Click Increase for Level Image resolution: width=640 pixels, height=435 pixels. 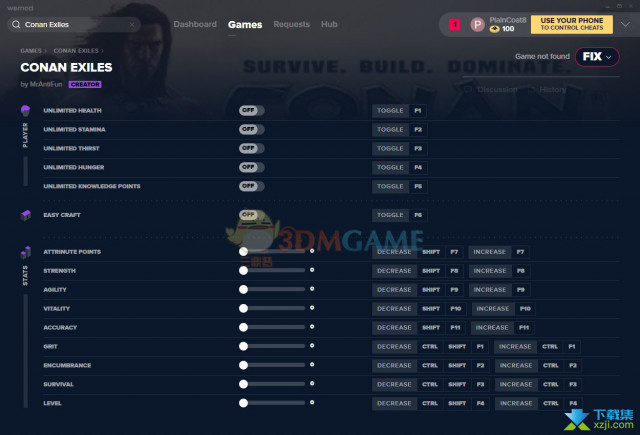tap(516, 404)
